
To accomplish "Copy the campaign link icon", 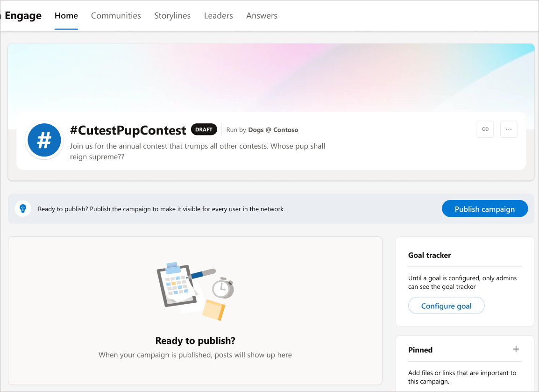I will coord(485,129).
